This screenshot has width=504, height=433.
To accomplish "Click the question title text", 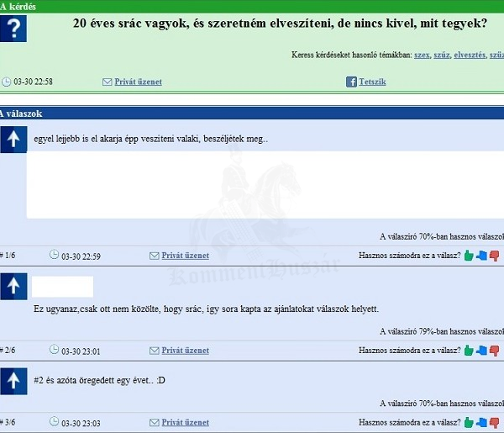I will tap(286, 24).
